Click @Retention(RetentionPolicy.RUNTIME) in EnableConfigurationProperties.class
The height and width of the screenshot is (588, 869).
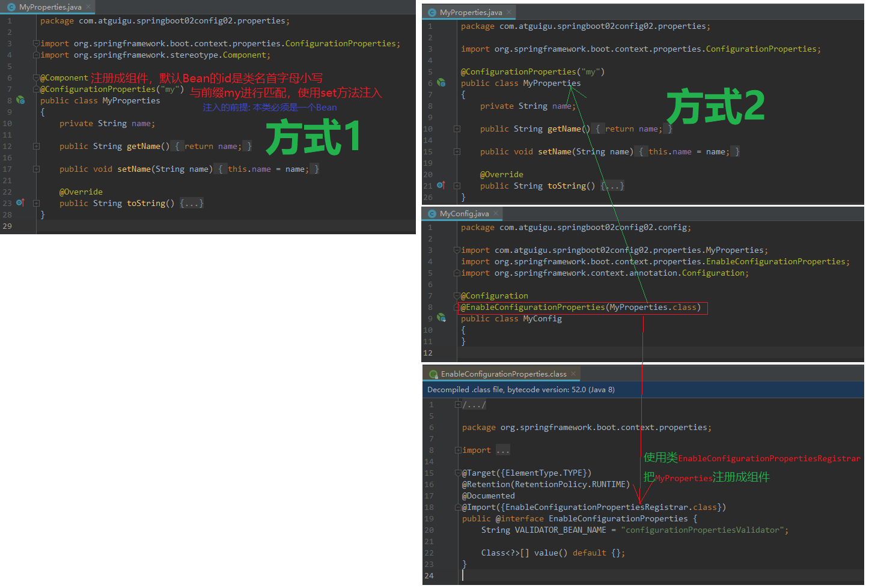pyautogui.click(x=546, y=484)
